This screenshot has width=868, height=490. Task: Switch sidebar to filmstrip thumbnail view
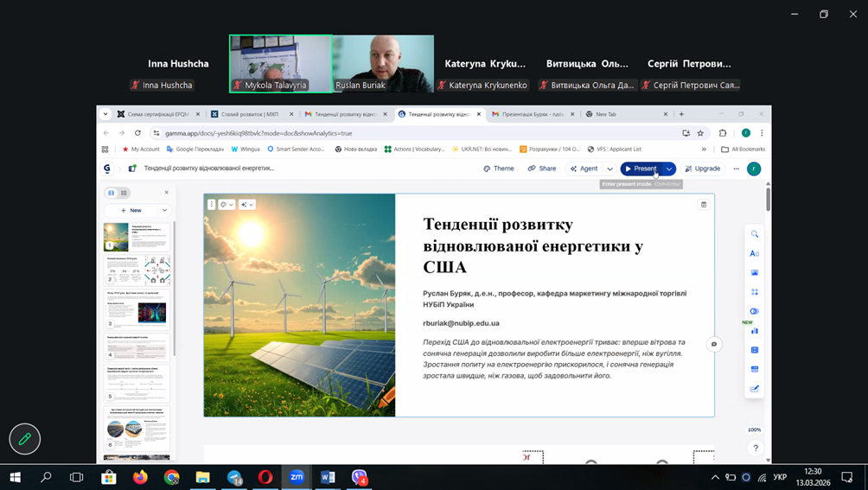click(x=112, y=193)
